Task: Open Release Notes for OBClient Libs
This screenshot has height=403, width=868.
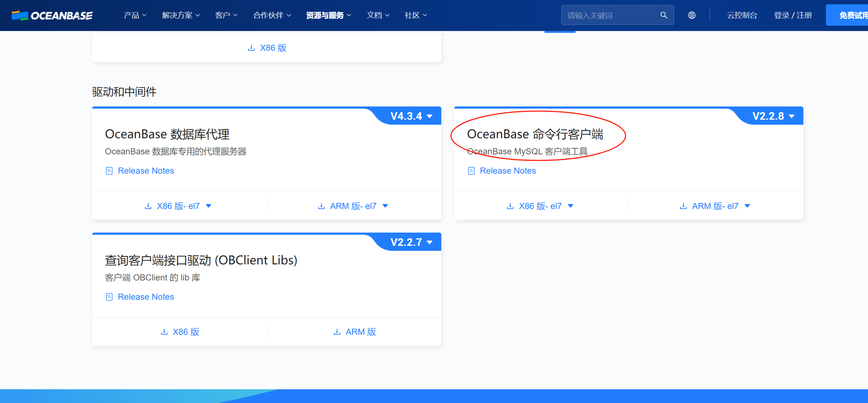Action: 146,297
